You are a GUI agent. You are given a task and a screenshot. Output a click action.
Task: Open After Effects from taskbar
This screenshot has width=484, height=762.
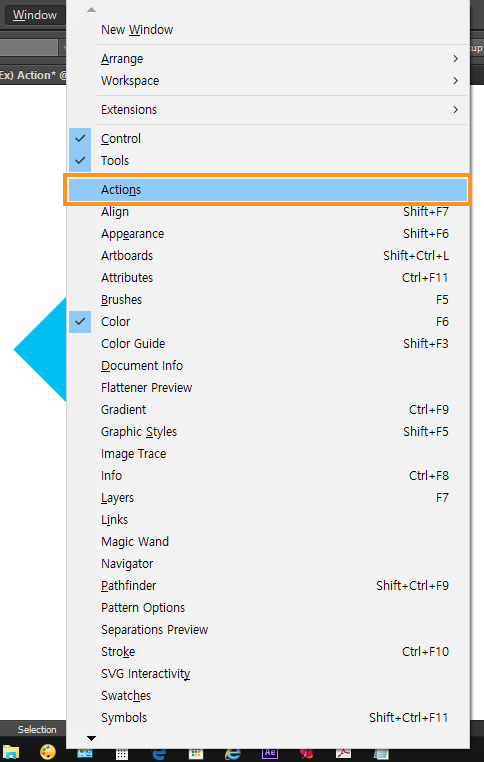click(x=270, y=753)
